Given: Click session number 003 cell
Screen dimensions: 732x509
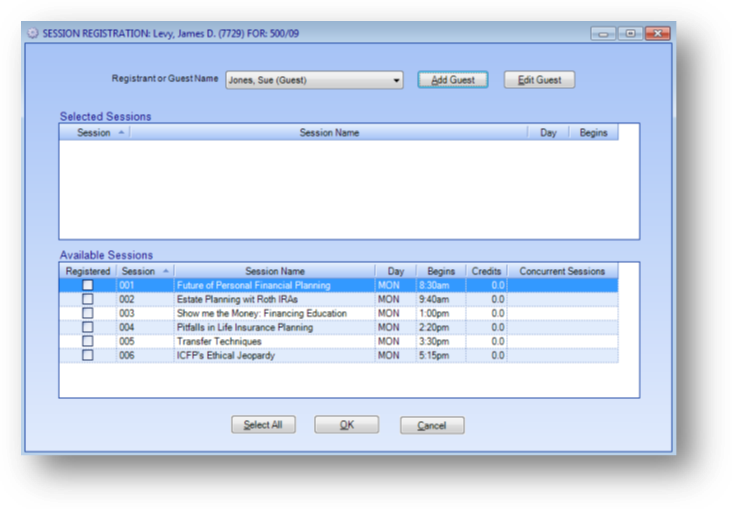Looking at the screenshot, I should click(145, 313).
